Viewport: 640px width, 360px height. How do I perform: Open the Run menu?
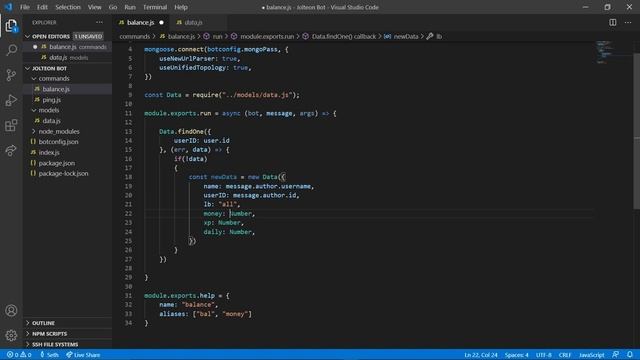(x=130, y=7)
